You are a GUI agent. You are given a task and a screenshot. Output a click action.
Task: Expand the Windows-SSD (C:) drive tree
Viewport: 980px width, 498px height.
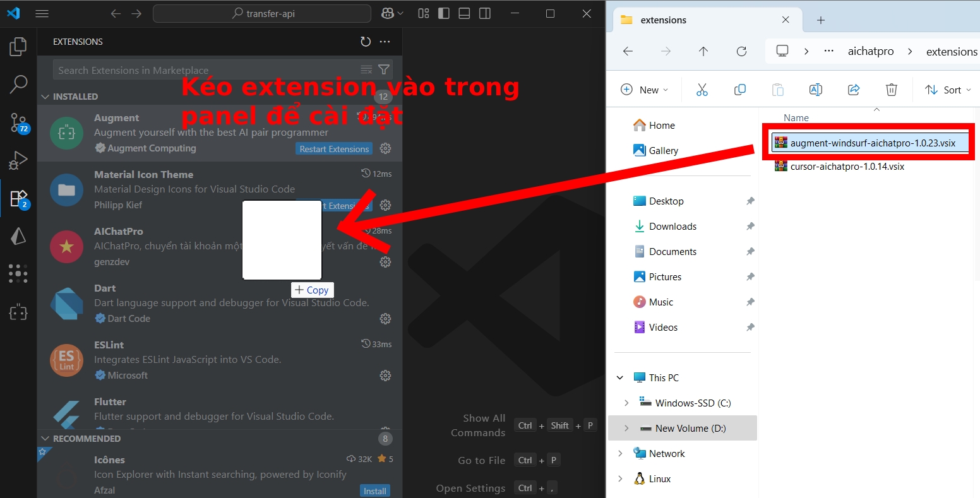pyautogui.click(x=626, y=403)
